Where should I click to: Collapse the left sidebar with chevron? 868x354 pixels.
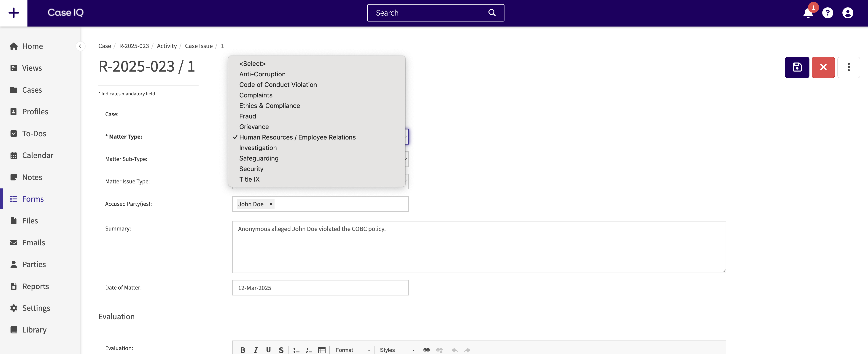pyautogui.click(x=80, y=46)
